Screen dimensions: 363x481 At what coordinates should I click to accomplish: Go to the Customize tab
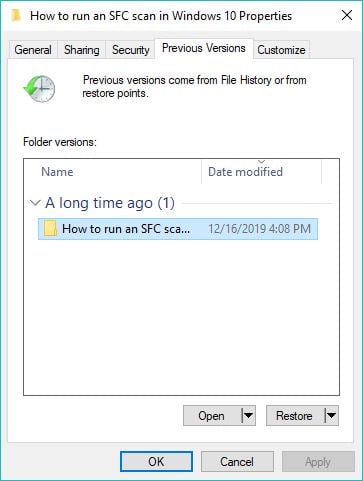[x=281, y=50]
